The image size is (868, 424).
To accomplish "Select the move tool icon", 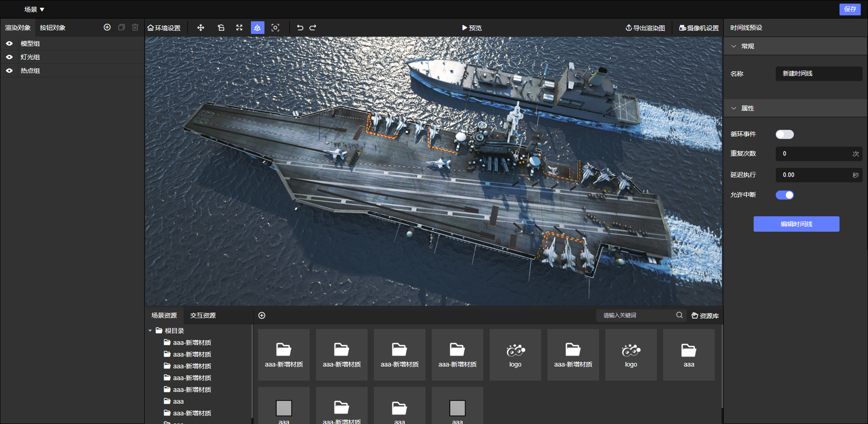I will point(201,28).
